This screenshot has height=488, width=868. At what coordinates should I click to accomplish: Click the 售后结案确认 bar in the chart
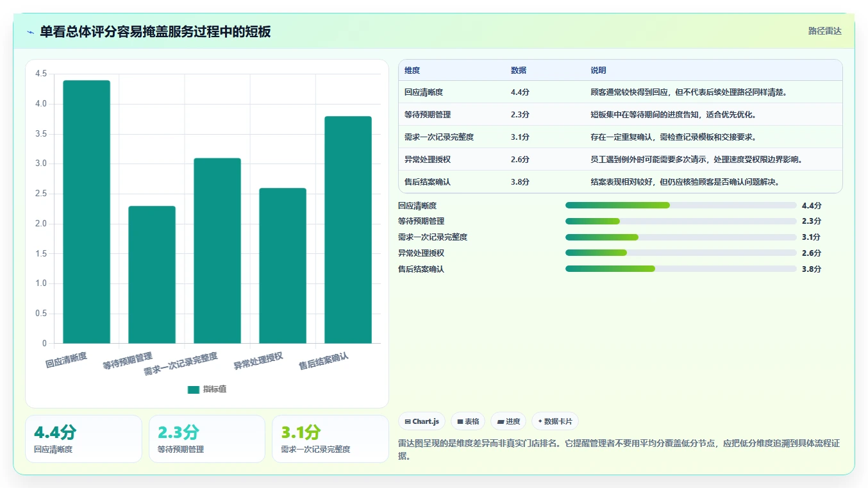point(348,230)
